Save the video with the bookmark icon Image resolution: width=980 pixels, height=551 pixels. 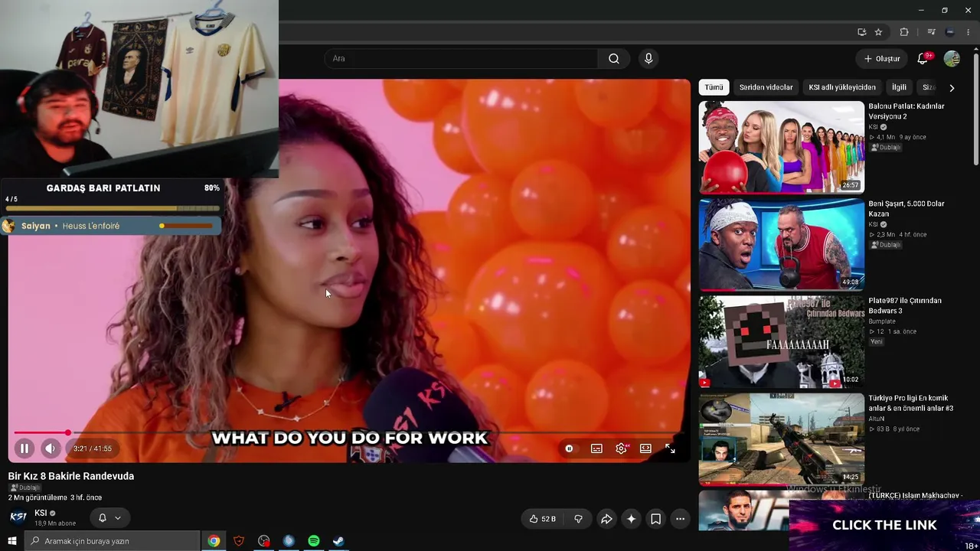[x=655, y=519]
